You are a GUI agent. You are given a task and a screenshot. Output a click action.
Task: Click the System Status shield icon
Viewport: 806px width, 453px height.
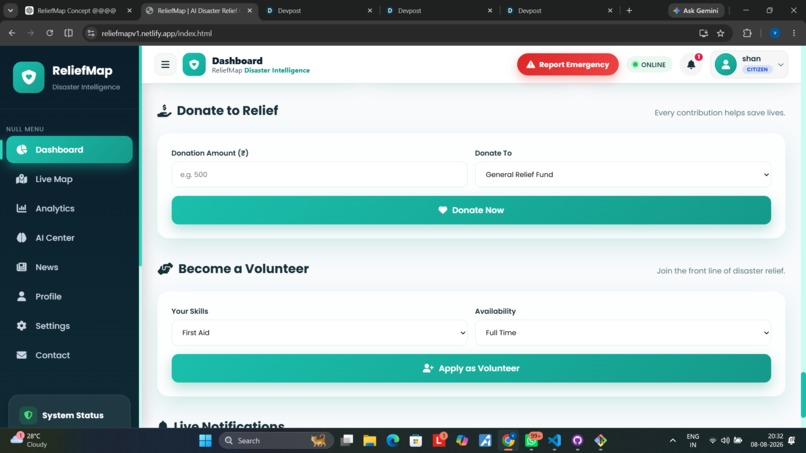click(28, 415)
